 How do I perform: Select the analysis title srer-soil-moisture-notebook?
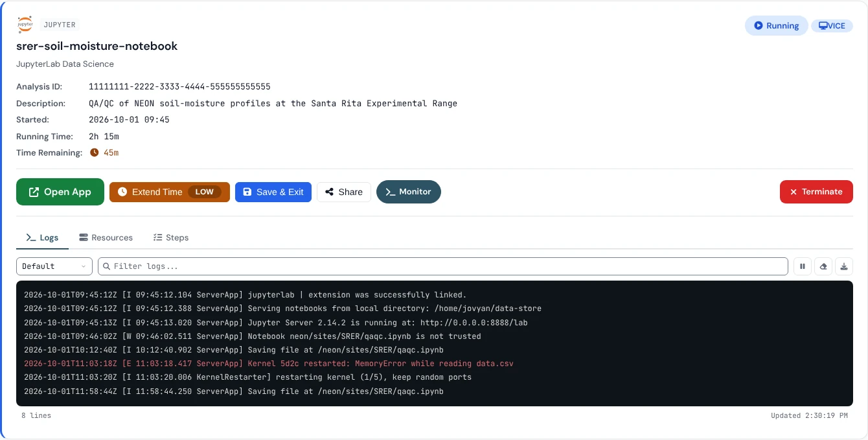(97, 46)
